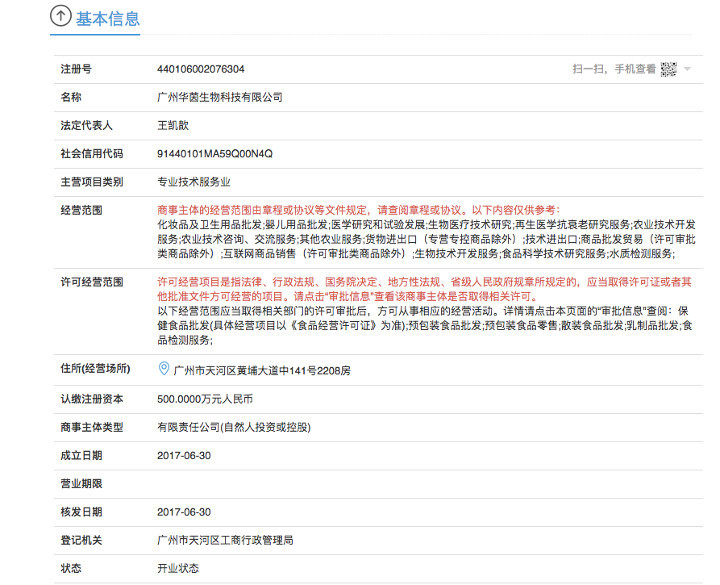Click 广州市天河区工商行政管理局 value
720x585 pixels.
pyautogui.click(x=225, y=540)
